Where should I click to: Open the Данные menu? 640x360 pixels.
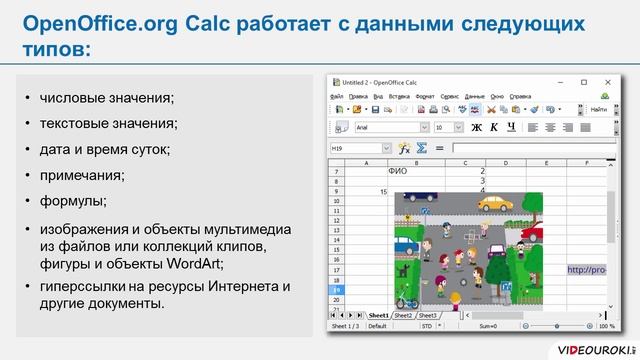(x=475, y=97)
